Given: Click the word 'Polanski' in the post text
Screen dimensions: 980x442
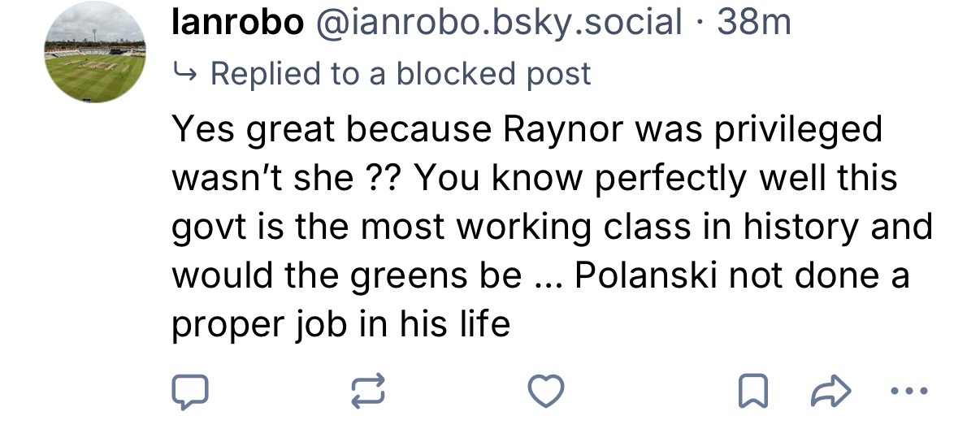Looking at the screenshot, I should pyautogui.click(x=645, y=276).
